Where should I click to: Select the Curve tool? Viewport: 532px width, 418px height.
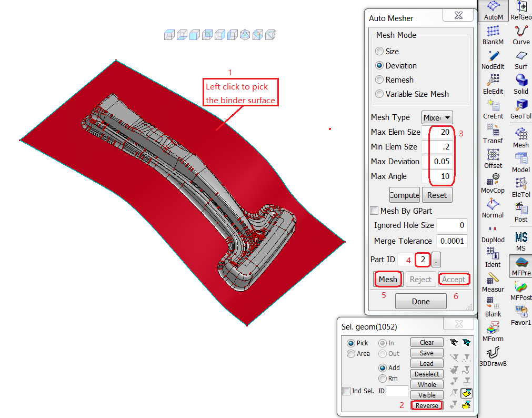521,35
